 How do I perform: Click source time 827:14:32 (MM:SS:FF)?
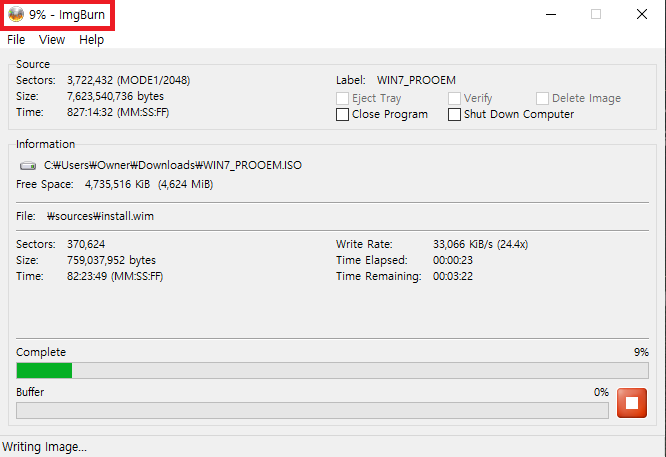118,113
